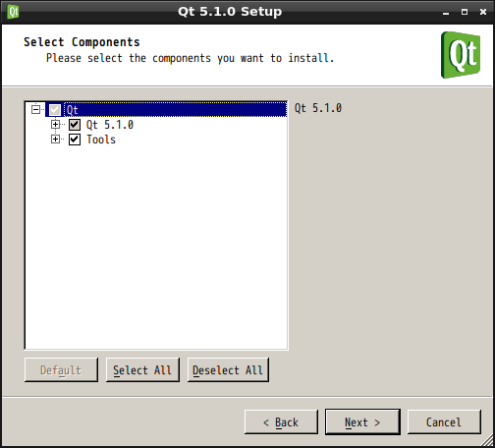Select the Tools tree item label
495x448 pixels.
(101, 140)
